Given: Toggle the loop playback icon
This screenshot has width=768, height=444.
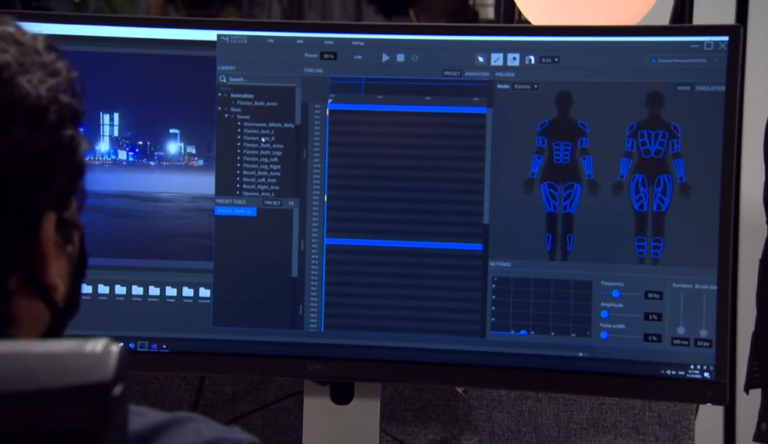Looking at the screenshot, I should (414, 58).
